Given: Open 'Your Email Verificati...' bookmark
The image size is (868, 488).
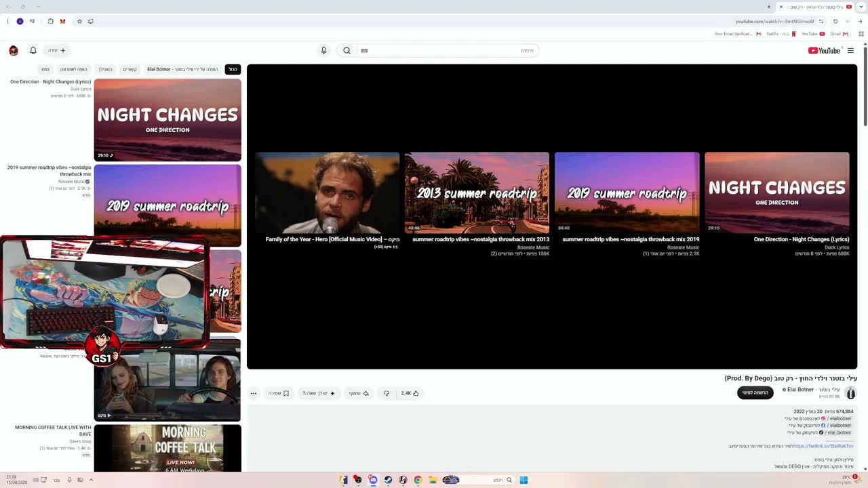Looking at the screenshot, I should click(738, 34).
